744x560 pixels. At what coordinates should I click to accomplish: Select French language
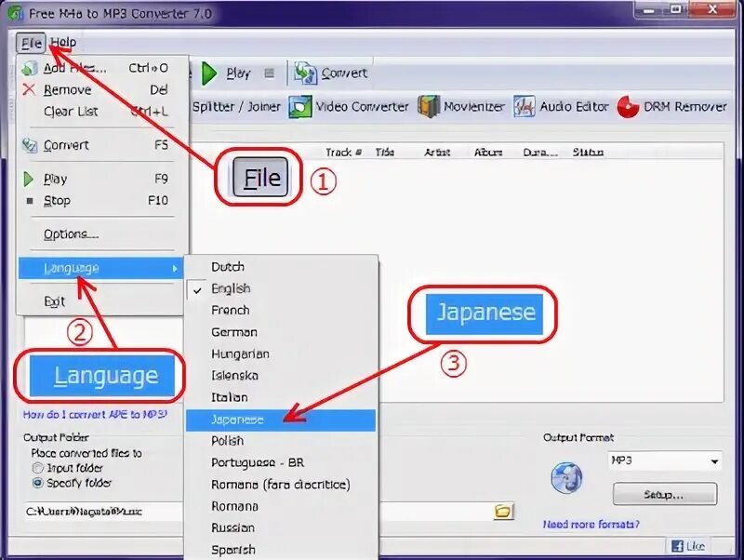[281, 311]
